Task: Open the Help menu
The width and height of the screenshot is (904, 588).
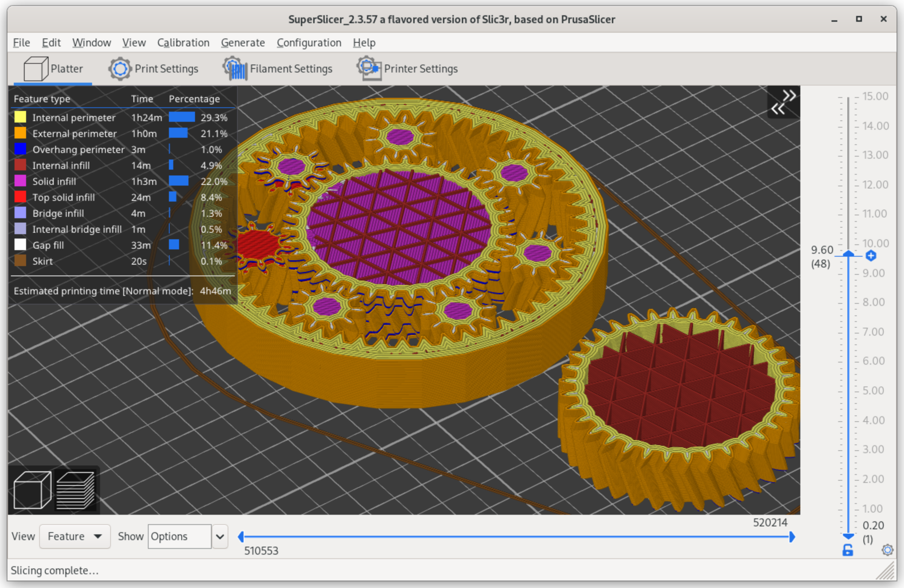Action: click(364, 42)
